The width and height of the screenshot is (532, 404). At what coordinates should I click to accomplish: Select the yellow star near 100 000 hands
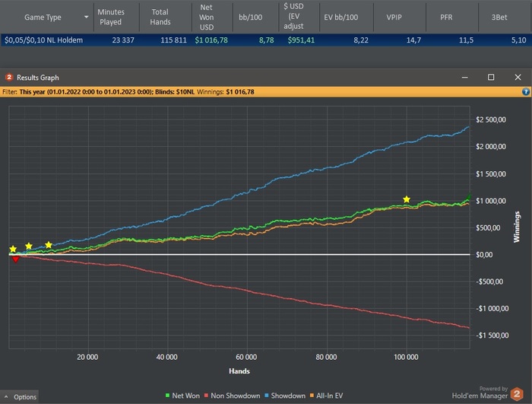click(x=407, y=199)
